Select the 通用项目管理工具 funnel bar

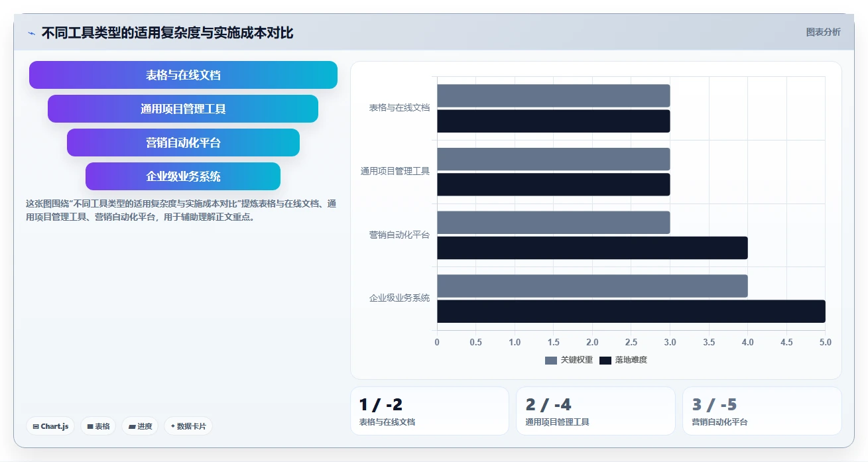[x=183, y=109]
